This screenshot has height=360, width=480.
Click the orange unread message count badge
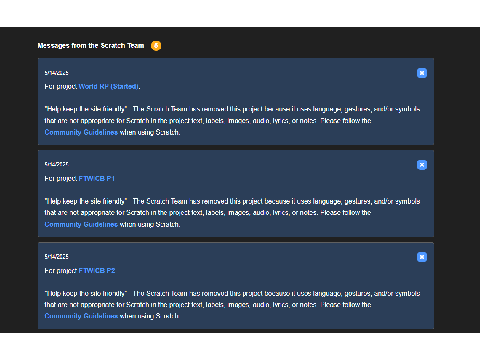coord(156,46)
